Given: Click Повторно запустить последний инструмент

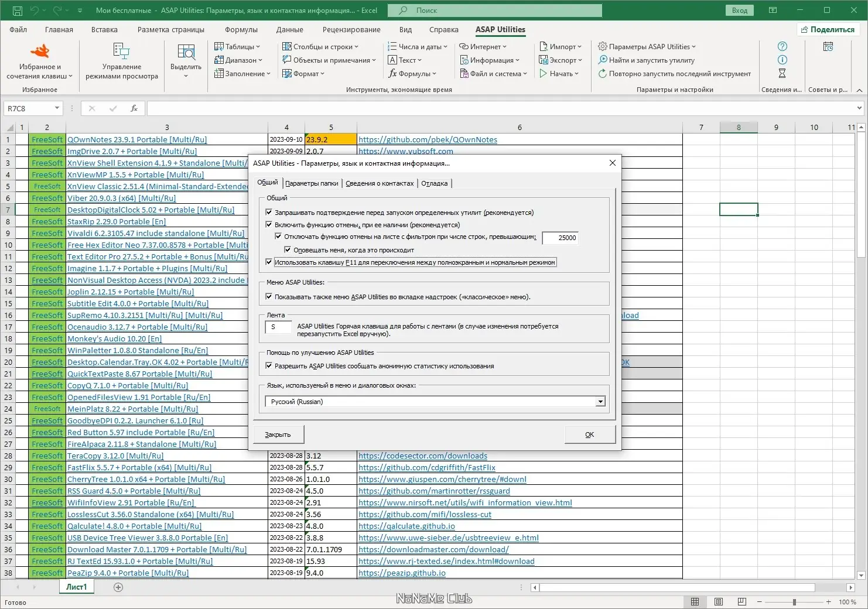Looking at the screenshot, I should 674,74.
